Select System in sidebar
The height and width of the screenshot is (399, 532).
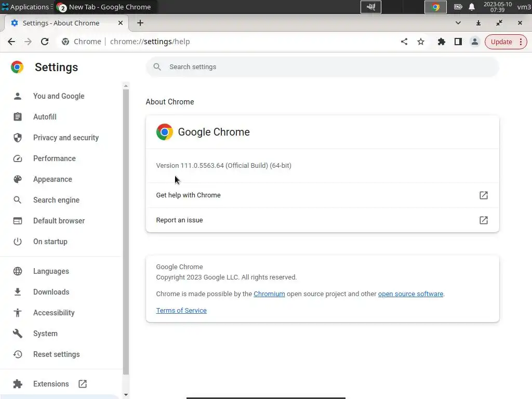click(x=45, y=334)
